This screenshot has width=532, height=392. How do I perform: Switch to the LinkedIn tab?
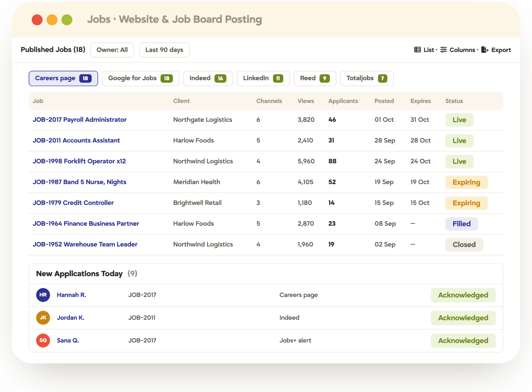263,78
